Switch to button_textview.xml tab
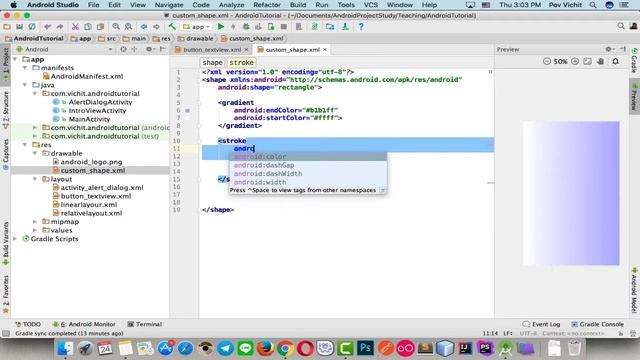The image size is (640, 360). click(x=211, y=49)
